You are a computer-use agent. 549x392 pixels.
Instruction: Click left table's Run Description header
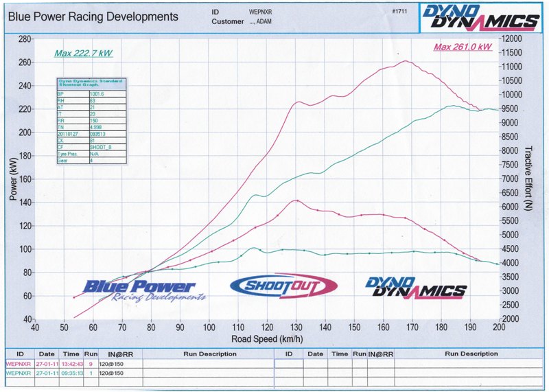point(210,354)
